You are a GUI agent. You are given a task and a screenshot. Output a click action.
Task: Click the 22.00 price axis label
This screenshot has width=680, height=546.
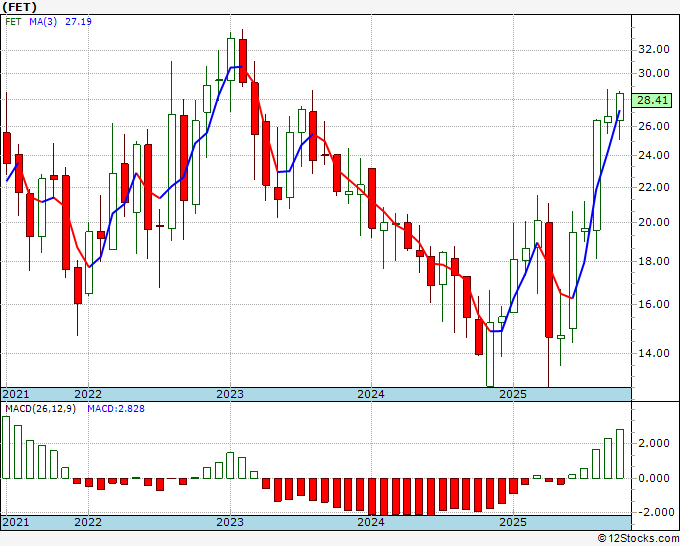(x=654, y=187)
